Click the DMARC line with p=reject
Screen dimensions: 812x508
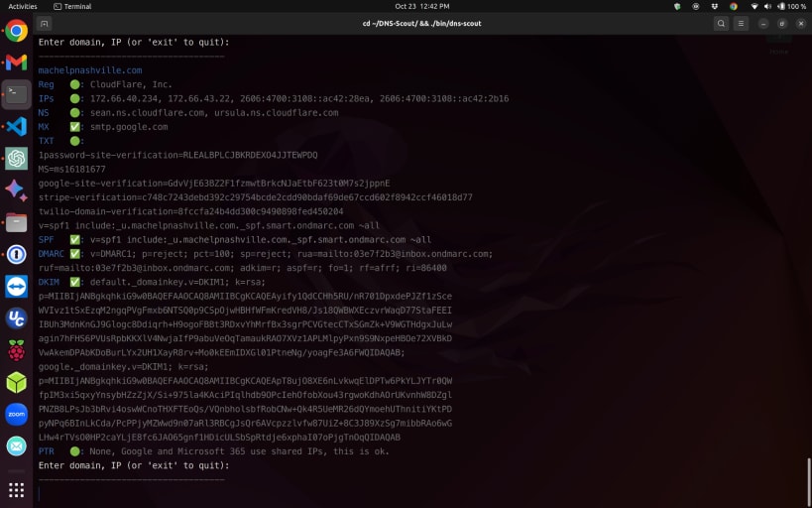266,253
